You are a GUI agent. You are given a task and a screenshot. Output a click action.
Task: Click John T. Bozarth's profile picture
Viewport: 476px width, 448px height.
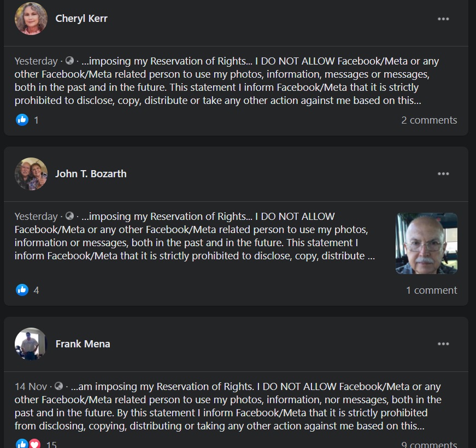tap(31, 174)
